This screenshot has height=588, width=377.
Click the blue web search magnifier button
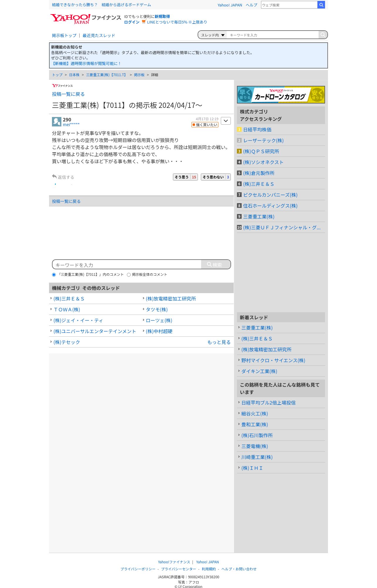click(x=321, y=5)
